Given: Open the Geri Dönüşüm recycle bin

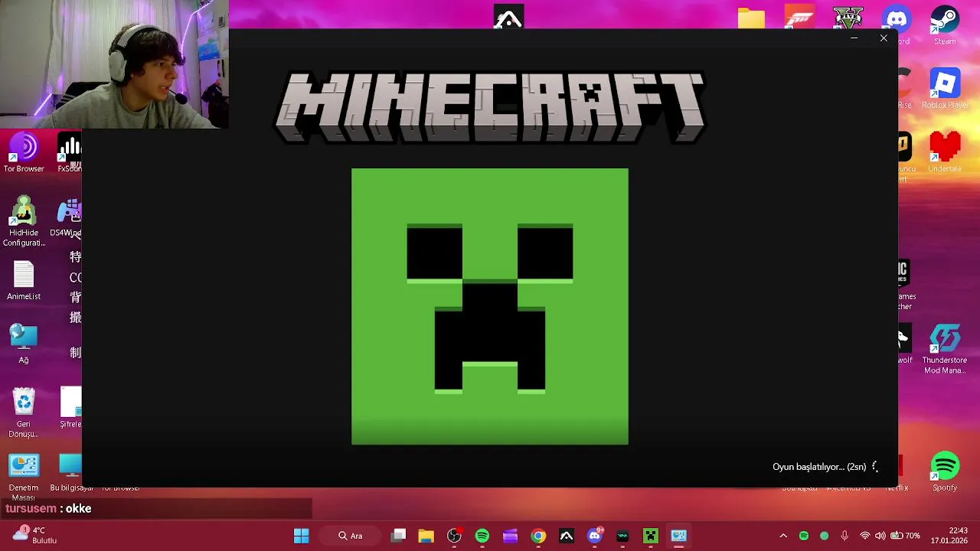Looking at the screenshot, I should [x=24, y=413].
